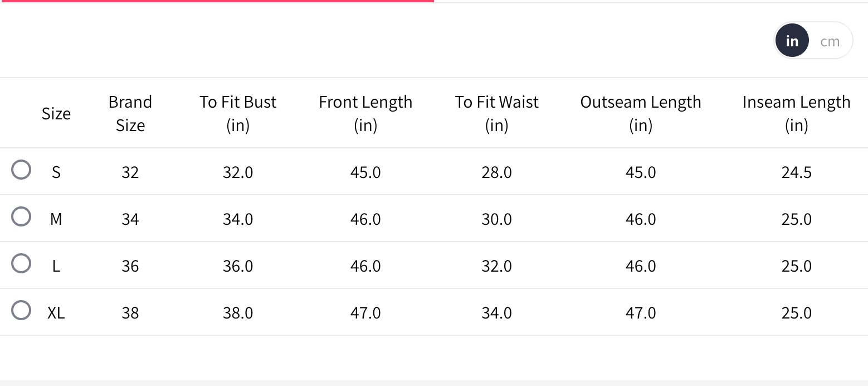Image resolution: width=868 pixels, height=386 pixels.
Task: Click the Size column header
Action: [56, 114]
